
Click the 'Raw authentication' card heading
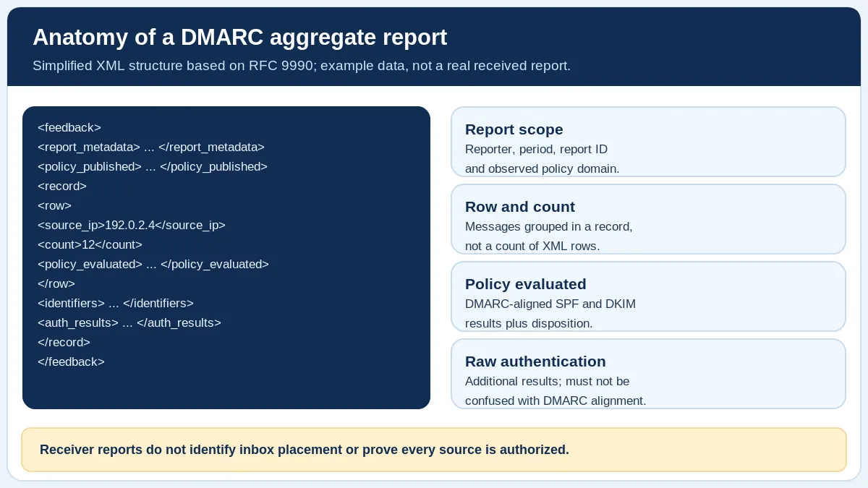[535, 361]
